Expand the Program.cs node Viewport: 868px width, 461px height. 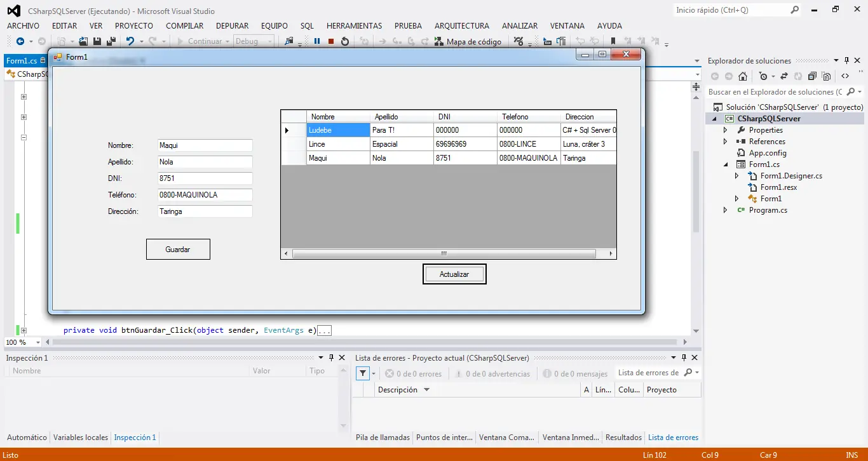pos(726,210)
